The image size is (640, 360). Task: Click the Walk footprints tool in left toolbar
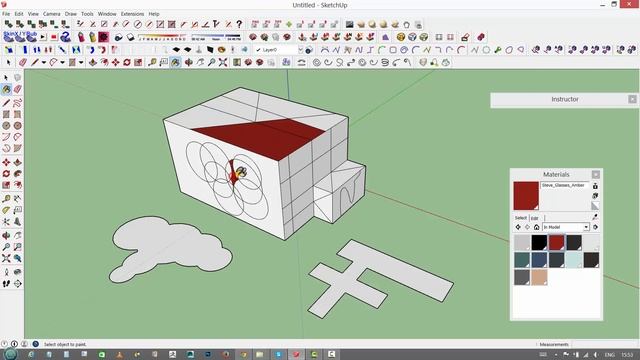pyautogui.click(x=6, y=283)
